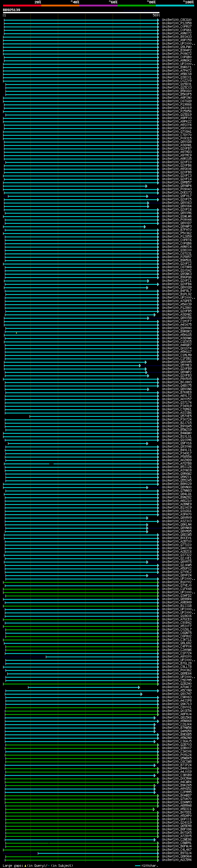Select the UniRef100_B5KUF5 label
Image resolution: width=197 pixels, height=868 pixels.
(176, 94)
